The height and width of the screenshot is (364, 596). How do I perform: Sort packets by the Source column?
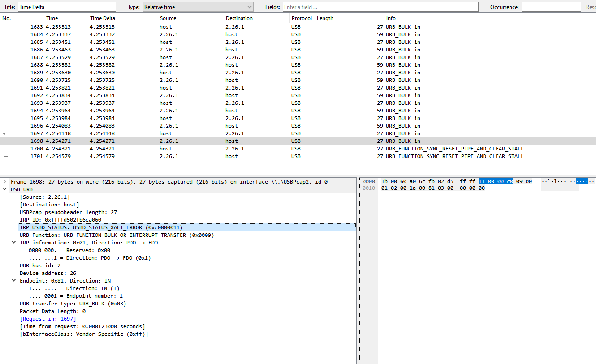[168, 18]
